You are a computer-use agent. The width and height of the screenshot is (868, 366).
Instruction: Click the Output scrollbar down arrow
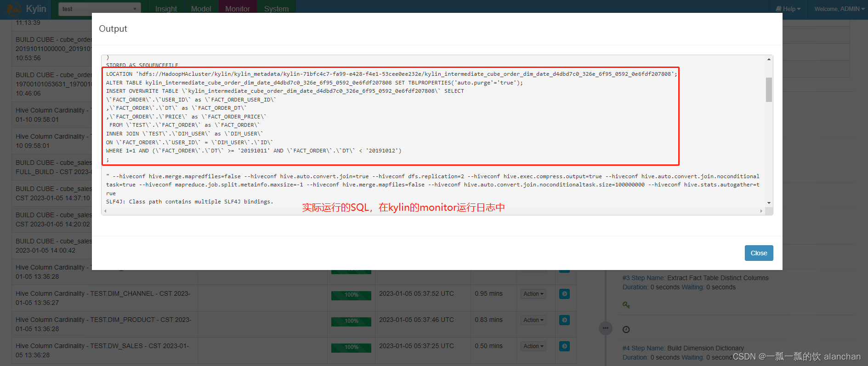coord(769,203)
